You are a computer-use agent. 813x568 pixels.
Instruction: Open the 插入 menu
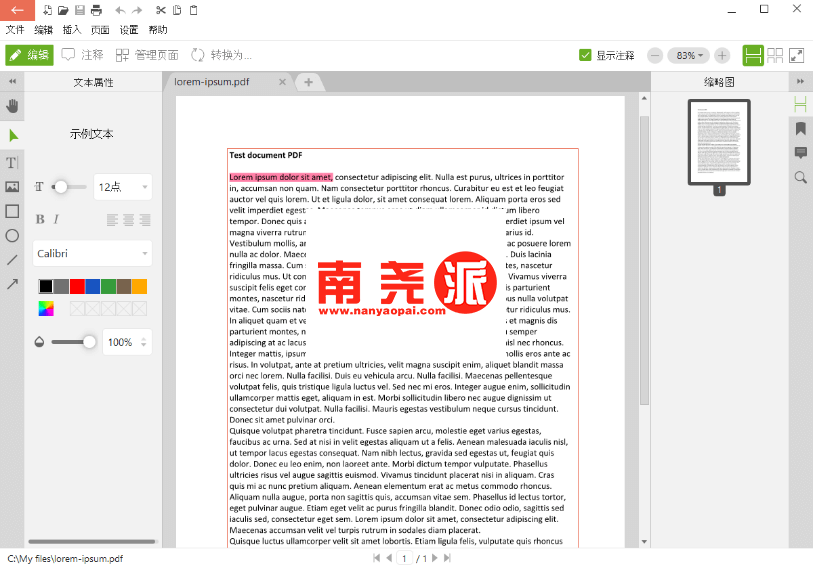click(72, 30)
